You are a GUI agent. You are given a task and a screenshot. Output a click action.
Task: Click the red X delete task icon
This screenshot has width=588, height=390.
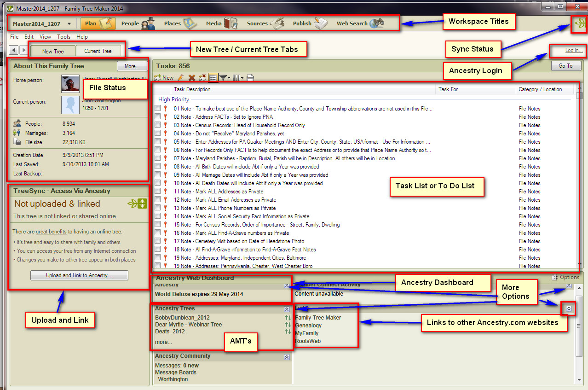coord(191,78)
